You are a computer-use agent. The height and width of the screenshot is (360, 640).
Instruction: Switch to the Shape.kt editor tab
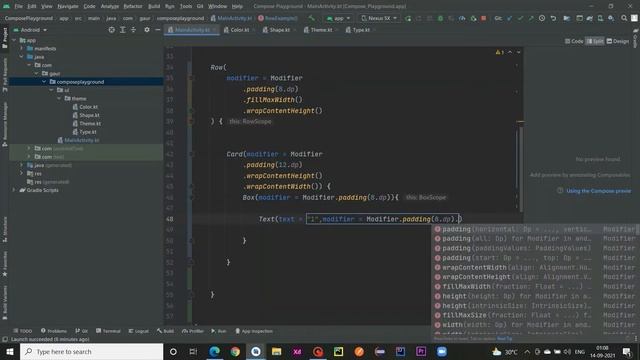coord(279,30)
